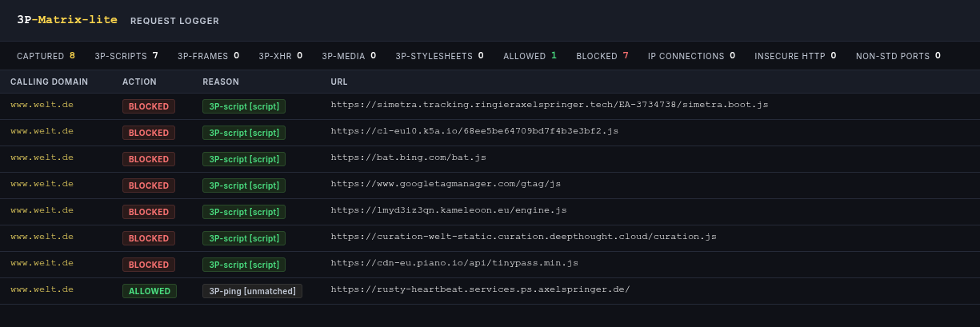
Task: Click www.welt.de in the rusty-heartbeat row
Action: click(x=42, y=289)
